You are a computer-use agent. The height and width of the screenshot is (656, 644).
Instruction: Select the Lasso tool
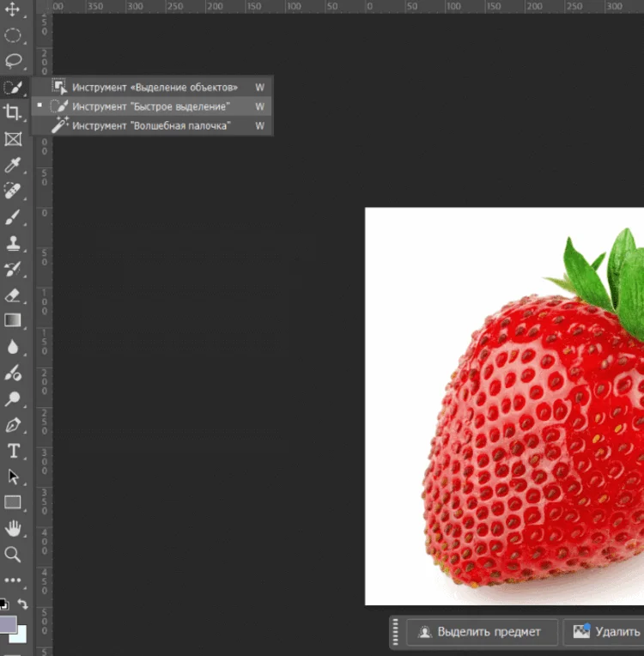[x=13, y=61]
